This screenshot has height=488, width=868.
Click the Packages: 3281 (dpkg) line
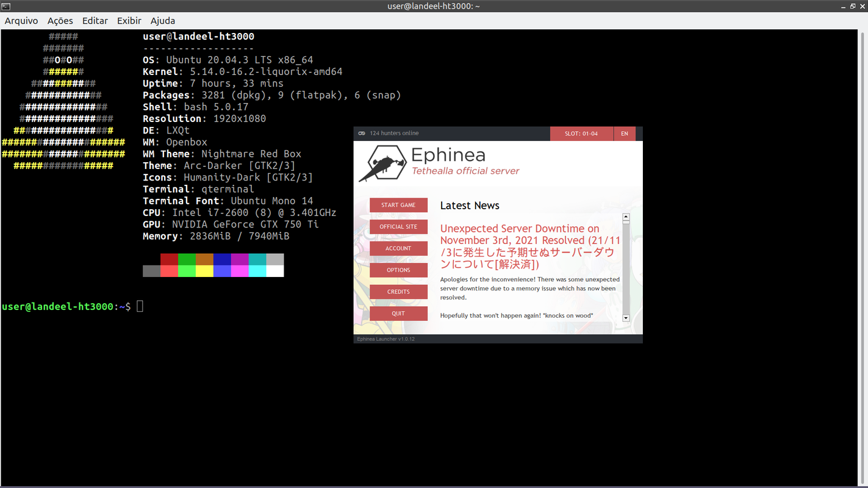[x=272, y=95]
